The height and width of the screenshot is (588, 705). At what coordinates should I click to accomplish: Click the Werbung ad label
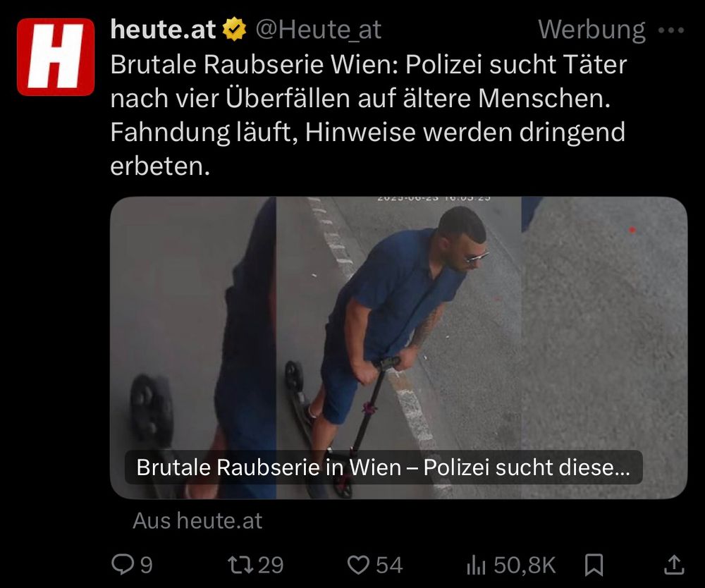click(x=591, y=30)
